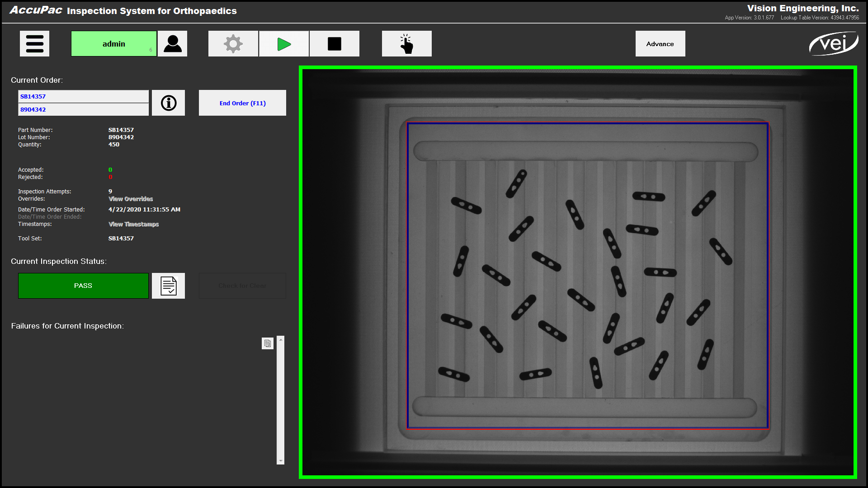Image resolution: width=868 pixels, height=488 pixels.
Task: Click Vision Engineering, Inc. text
Action: click(803, 8)
